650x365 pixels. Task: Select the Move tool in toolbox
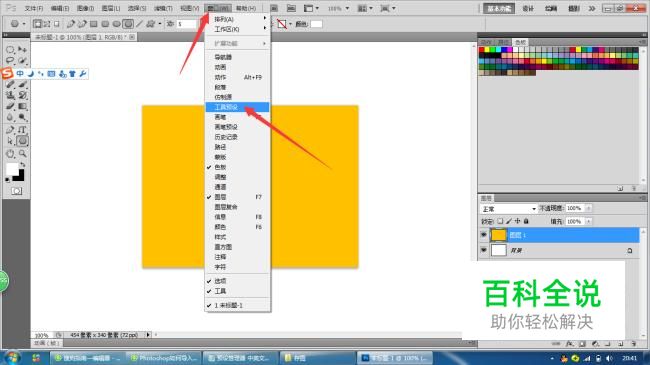22,50
